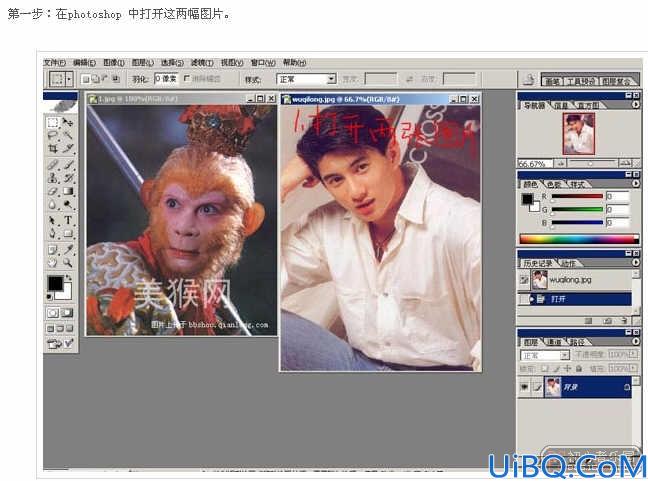
Task: Open Layers panel flyout menu arrow
Action: click(x=636, y=341)
